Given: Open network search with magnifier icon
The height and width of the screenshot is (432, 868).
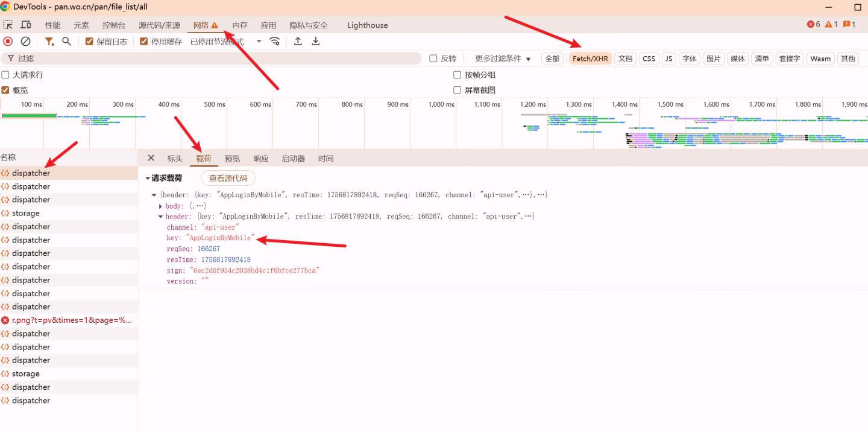Looking at the screenshot, I should tap(67, 42).
